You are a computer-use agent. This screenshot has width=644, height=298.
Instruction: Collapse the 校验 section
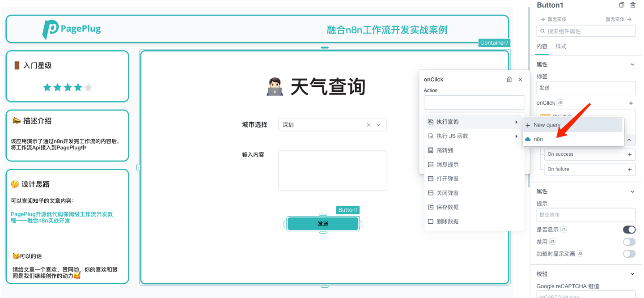click(632, 274)
